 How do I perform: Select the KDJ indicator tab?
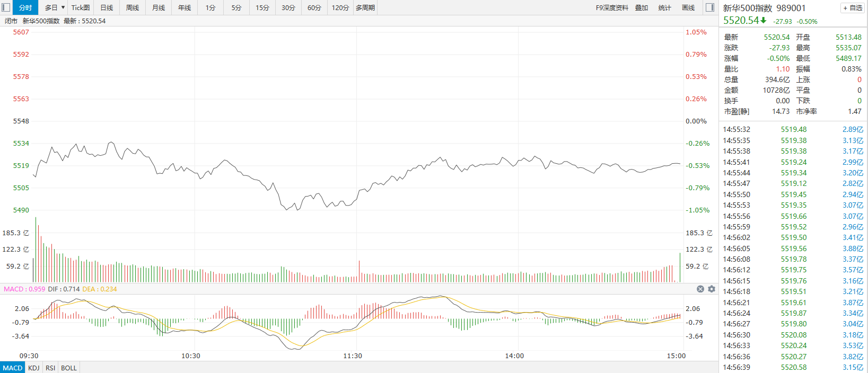(x=34, y=368)
